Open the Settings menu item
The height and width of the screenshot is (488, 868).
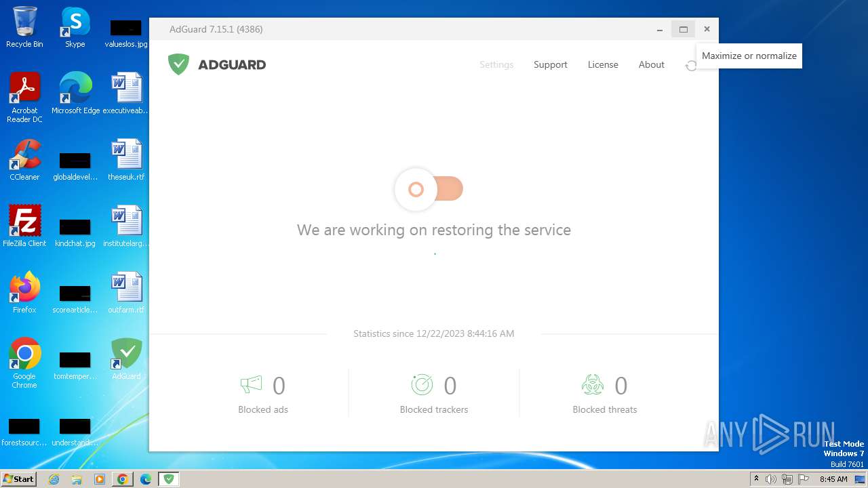point(496,64)
